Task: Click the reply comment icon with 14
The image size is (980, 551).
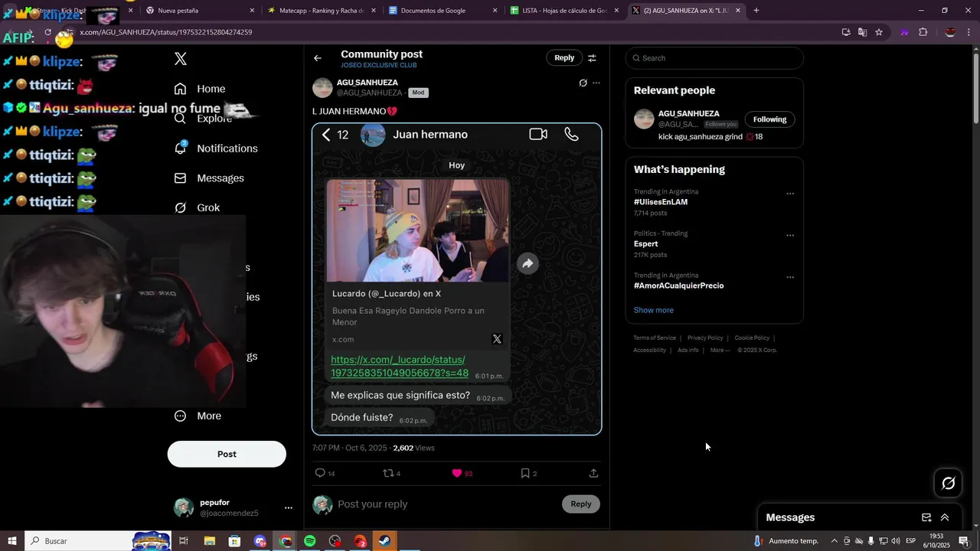Action: pos(325,473)
